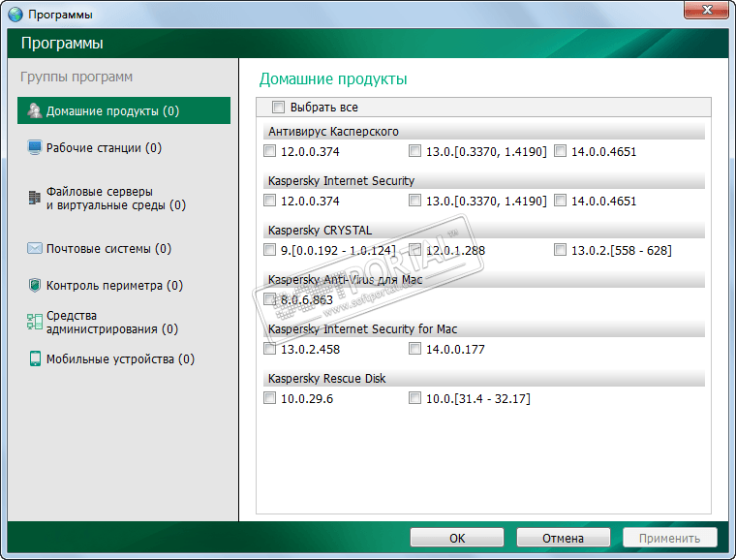
Task: Check Internet Security for Mac 14.0.0.177
Action: pos(414,349)
